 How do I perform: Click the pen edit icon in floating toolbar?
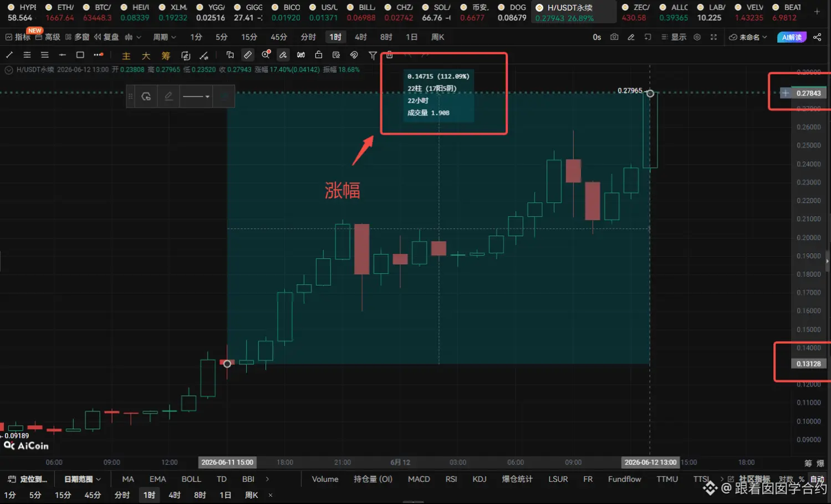pyautogui.click(x=169, y=96)
